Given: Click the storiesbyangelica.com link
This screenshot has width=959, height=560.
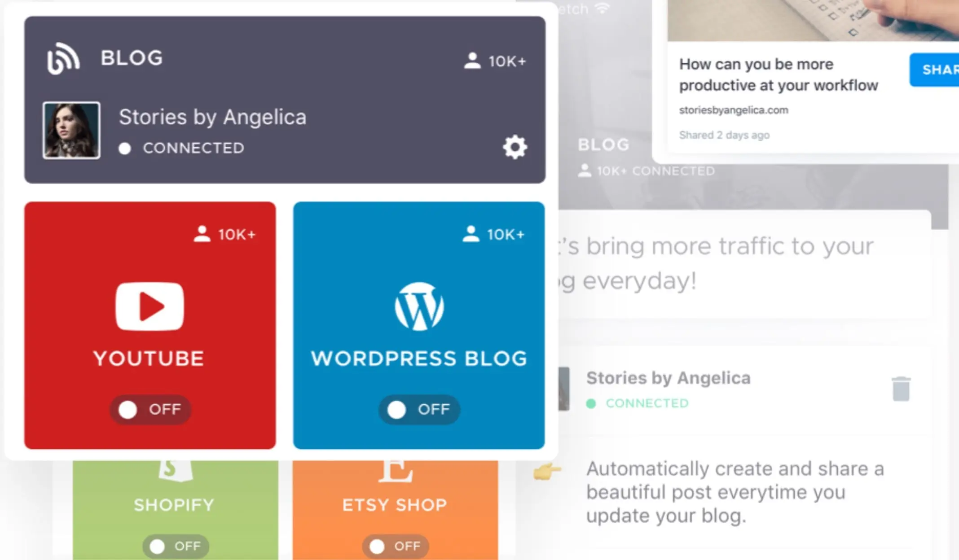Looking at the screenshot, I should tap(734, 109).
